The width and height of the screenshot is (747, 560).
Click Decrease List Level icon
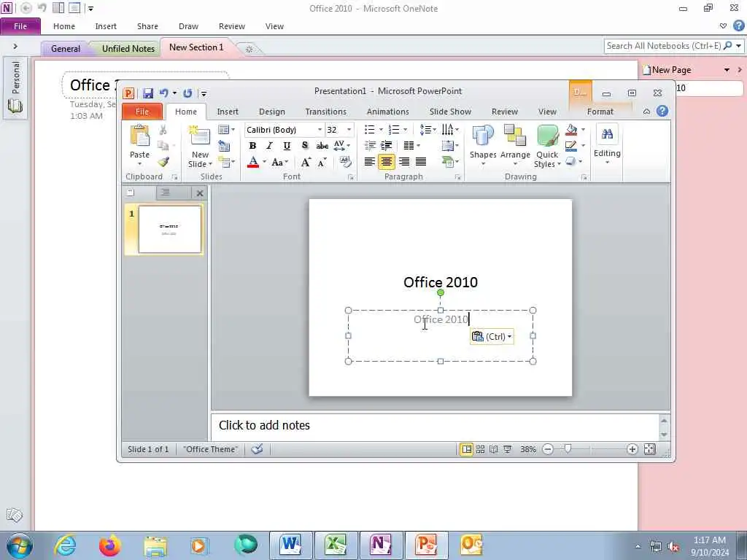coord(370,146)
